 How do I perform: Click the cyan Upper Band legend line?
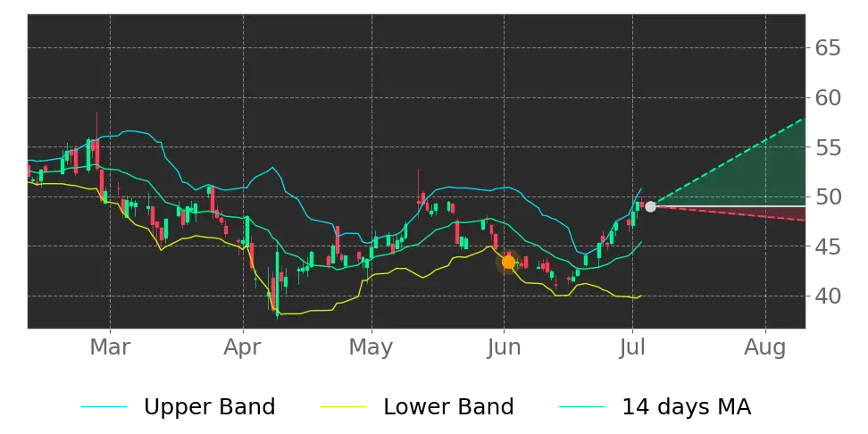click(x=104, y=407)
